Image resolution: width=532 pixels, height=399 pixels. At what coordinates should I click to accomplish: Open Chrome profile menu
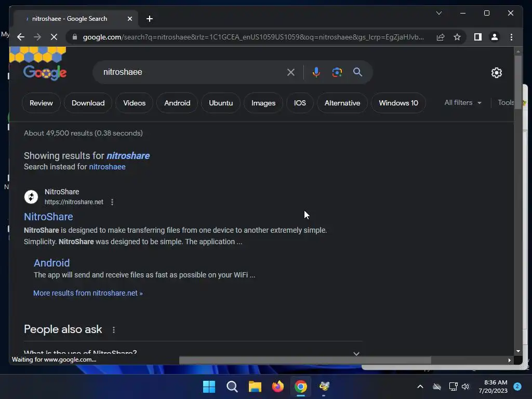point(495,37)
